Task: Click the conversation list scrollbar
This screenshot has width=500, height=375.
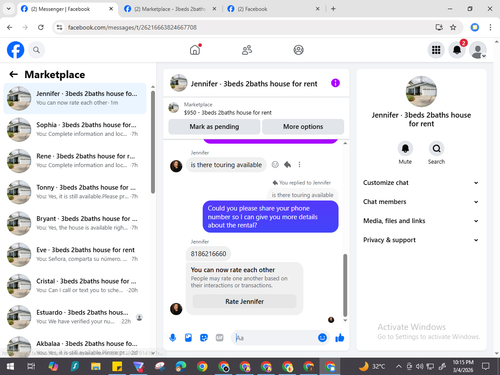Action: [x=153, y=142]
